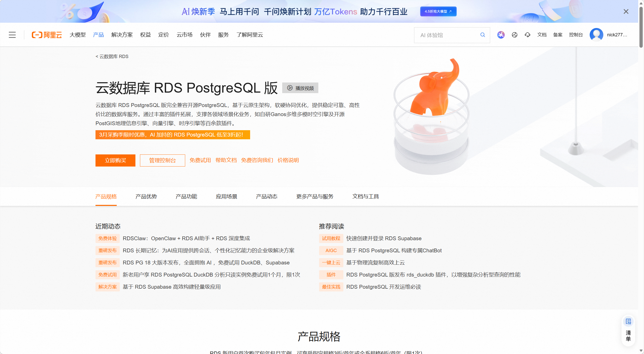The width and height of the screenshot is (644, 354).
Task: Click the AI 体验馆 search field
Action: point(447,35)
